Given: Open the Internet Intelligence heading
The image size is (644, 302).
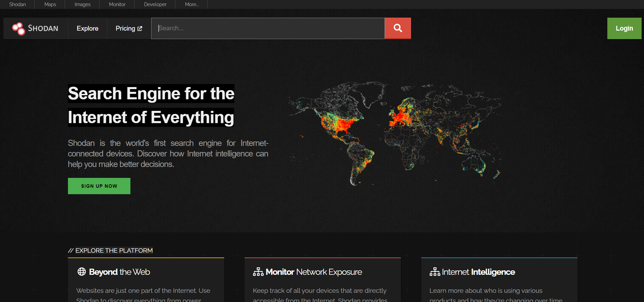Looking at the screenshot, I should point(478,272).
